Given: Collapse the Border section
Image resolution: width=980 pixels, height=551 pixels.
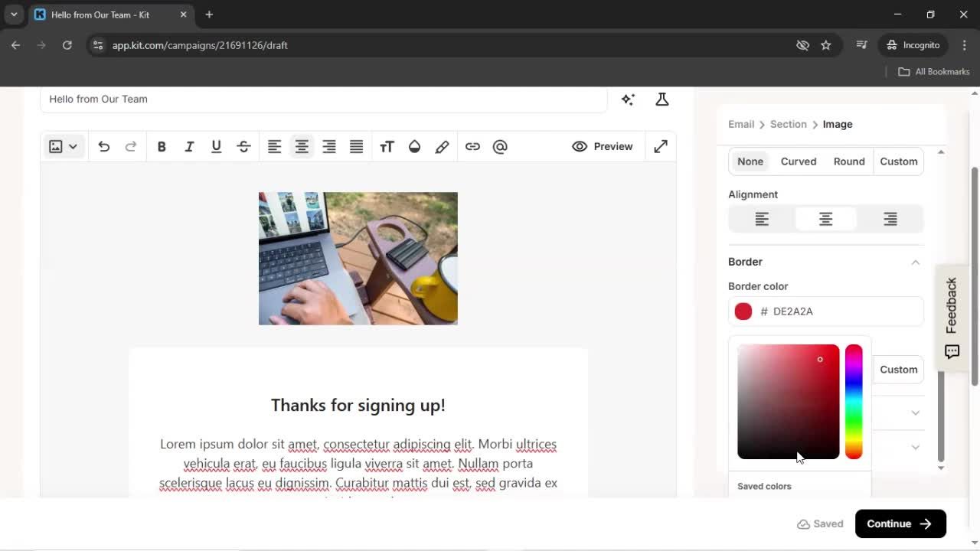Looking at the screenshot, I should [x=916, y=262].
